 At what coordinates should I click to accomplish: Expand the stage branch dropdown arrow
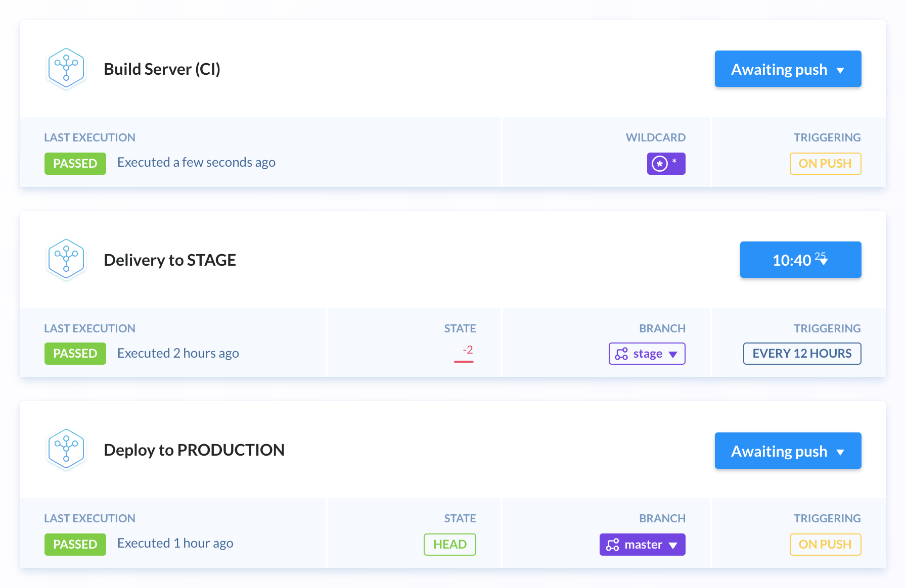coord(673,354)
